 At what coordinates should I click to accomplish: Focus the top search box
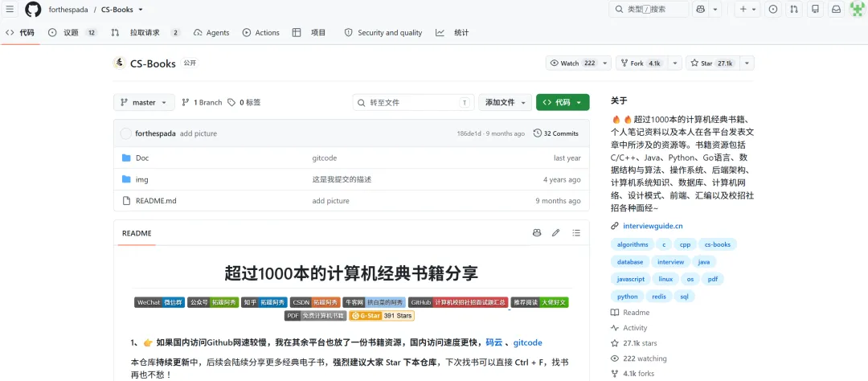[x=649, y=10]
